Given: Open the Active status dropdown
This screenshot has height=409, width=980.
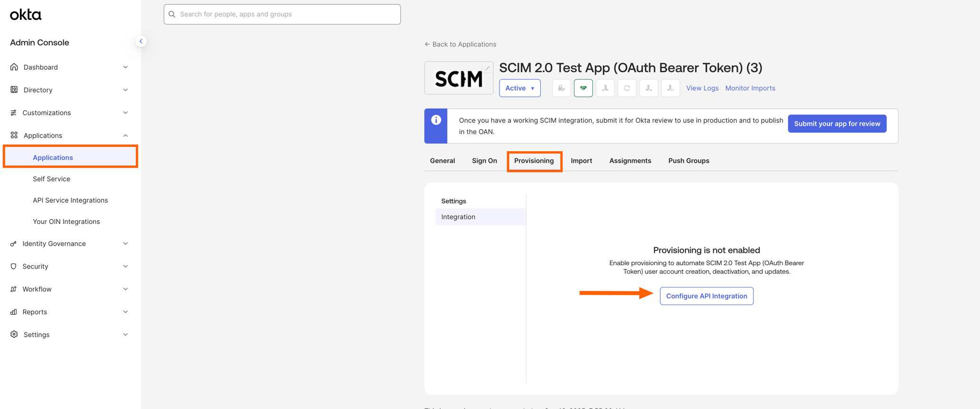Looking at the screenshot, I should (x=519, y=88).
